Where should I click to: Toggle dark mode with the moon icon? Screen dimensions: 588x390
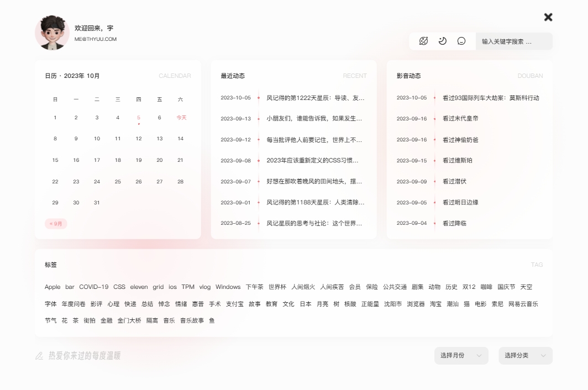coord(443,41)
